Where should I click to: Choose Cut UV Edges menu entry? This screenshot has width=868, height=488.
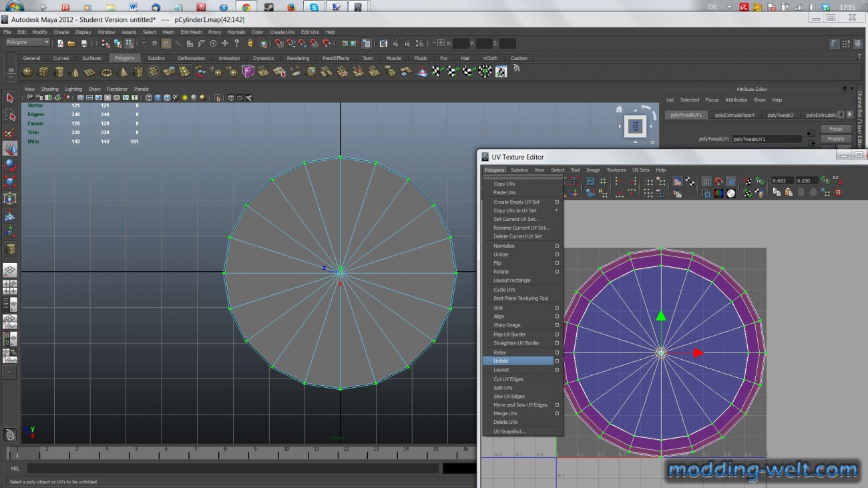[508, 379]
